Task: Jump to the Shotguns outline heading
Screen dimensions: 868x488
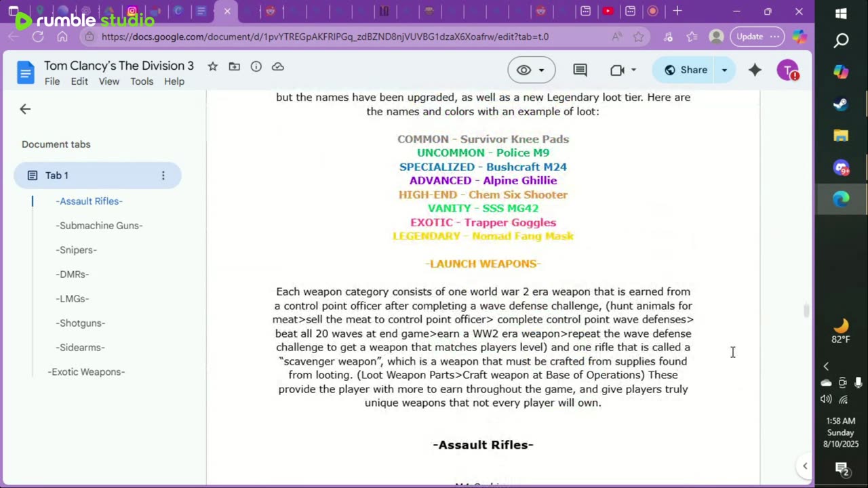Action: coord(81,323)
